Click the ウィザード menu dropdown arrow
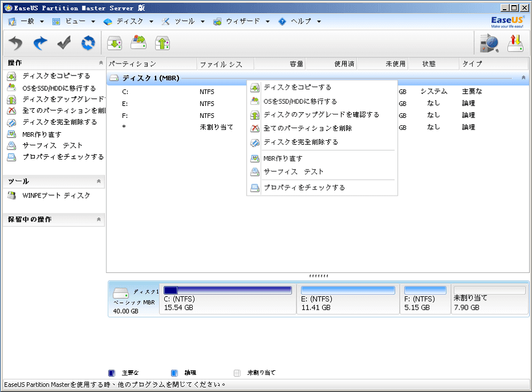 267,21
